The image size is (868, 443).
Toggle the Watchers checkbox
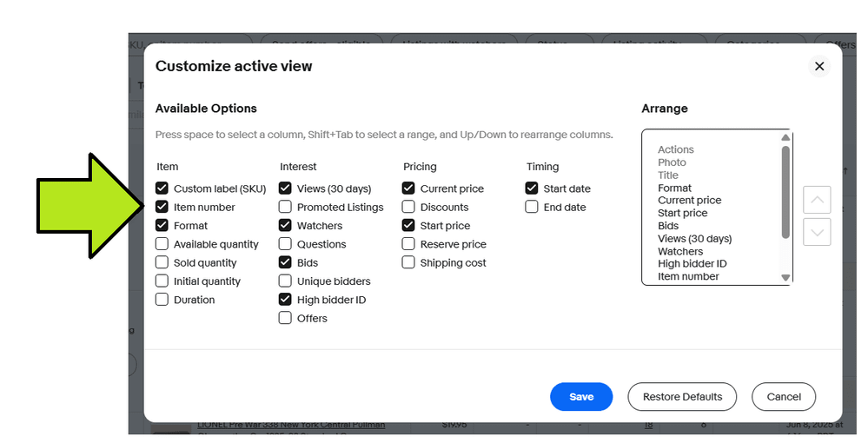285,225
